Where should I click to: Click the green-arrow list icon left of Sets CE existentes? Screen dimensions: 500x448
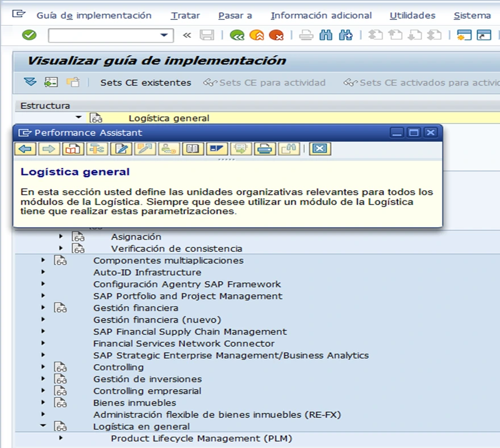pyautogui.click(x=51, y=82)
